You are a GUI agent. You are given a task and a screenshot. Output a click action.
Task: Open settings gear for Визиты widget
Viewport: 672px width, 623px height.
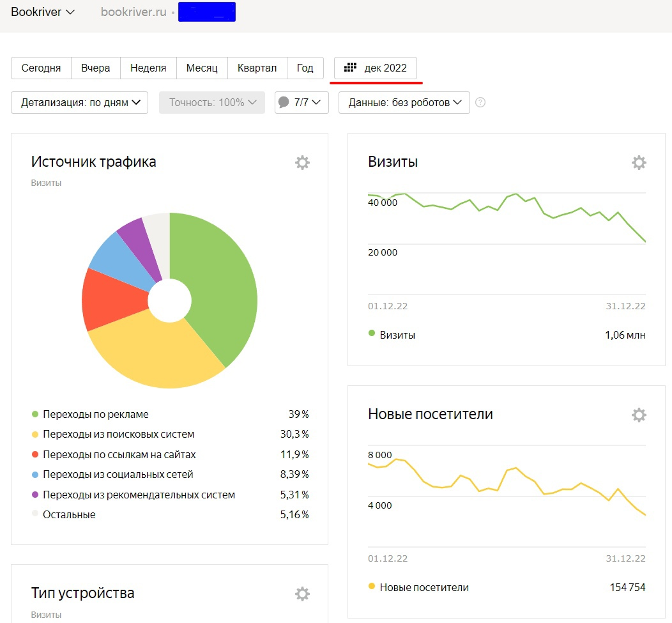pos(639,162)
